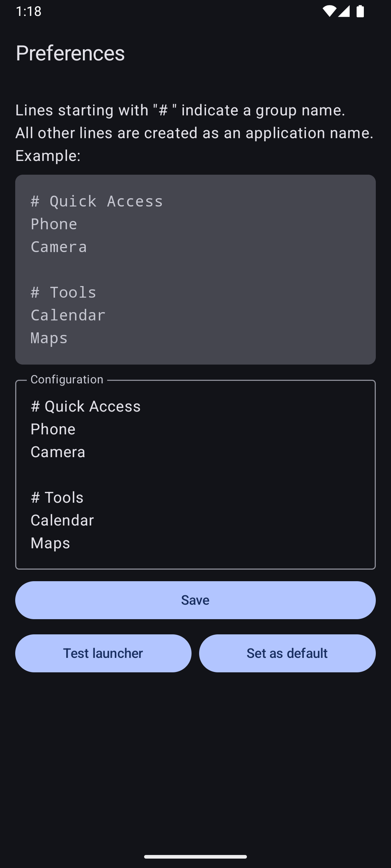
Task: Tap Calendar in the example code block
Action: tap(68, 315)
